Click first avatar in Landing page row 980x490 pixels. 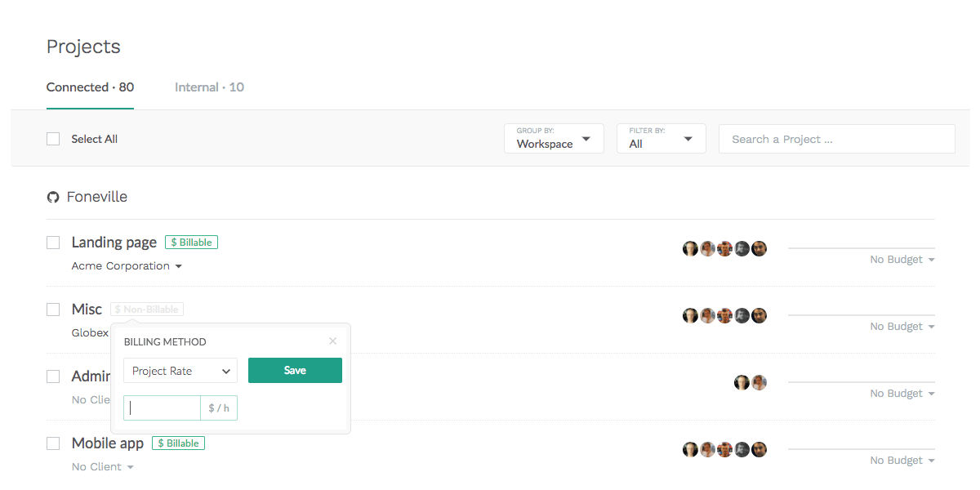tap(690, 249)
